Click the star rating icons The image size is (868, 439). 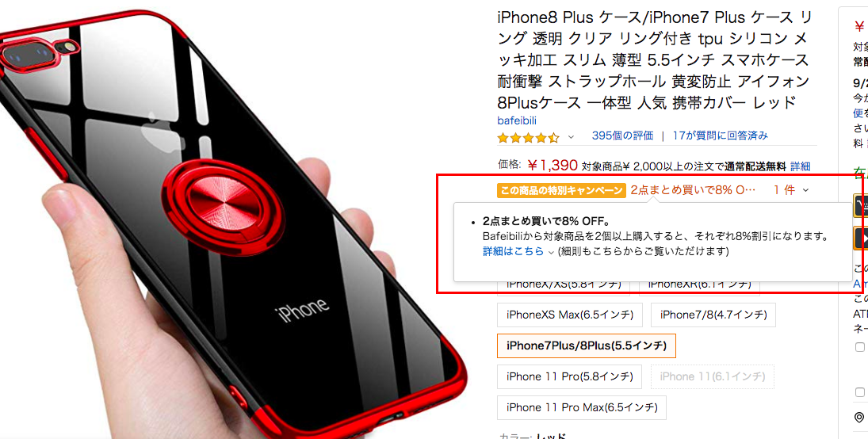529,137
